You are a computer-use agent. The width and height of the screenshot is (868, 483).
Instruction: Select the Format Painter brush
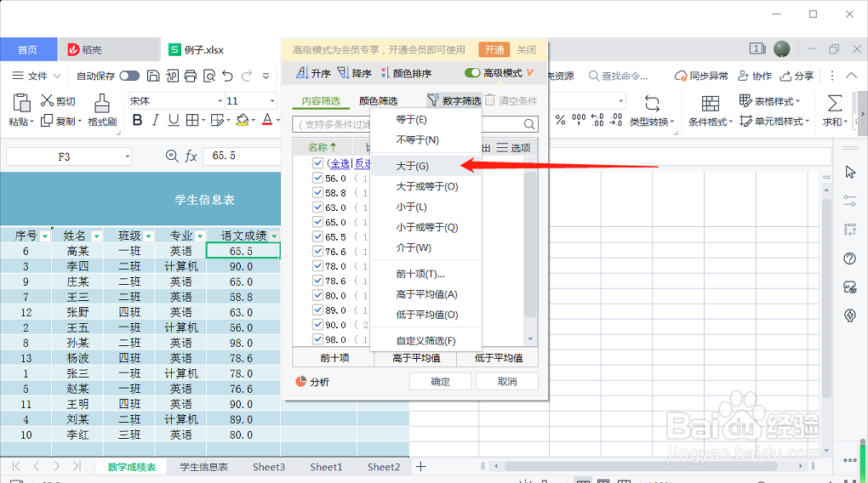point(101,103)
